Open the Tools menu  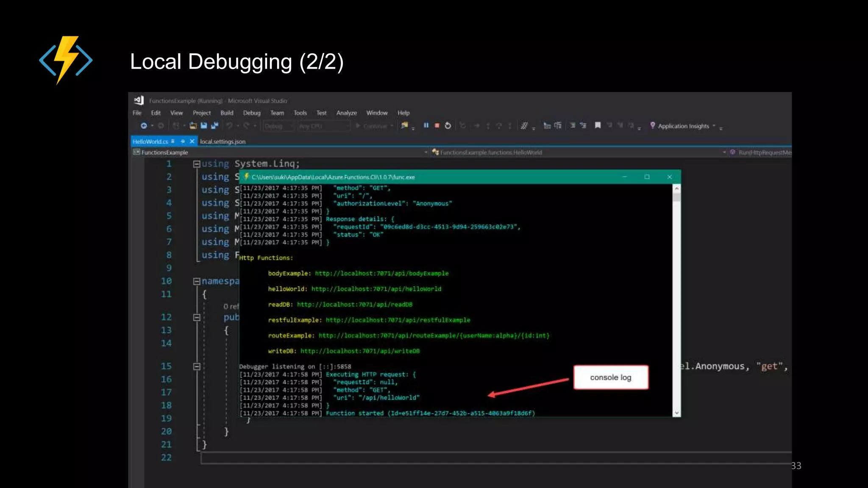pos(300,113)
